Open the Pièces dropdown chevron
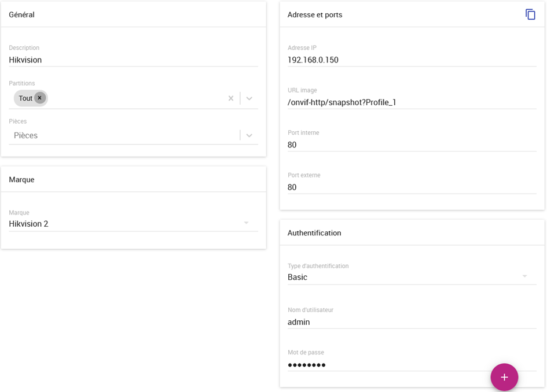 click(x=249, y=135)
